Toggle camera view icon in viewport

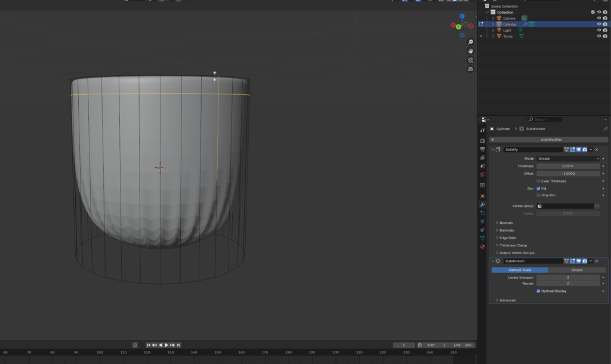click(471, 60)
